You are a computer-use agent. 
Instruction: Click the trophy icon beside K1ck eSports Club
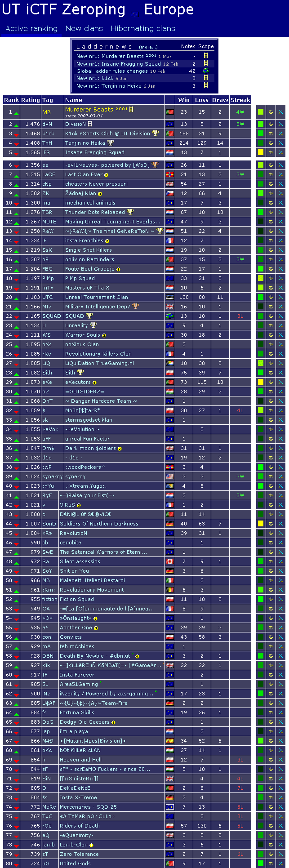pos(156,134)
